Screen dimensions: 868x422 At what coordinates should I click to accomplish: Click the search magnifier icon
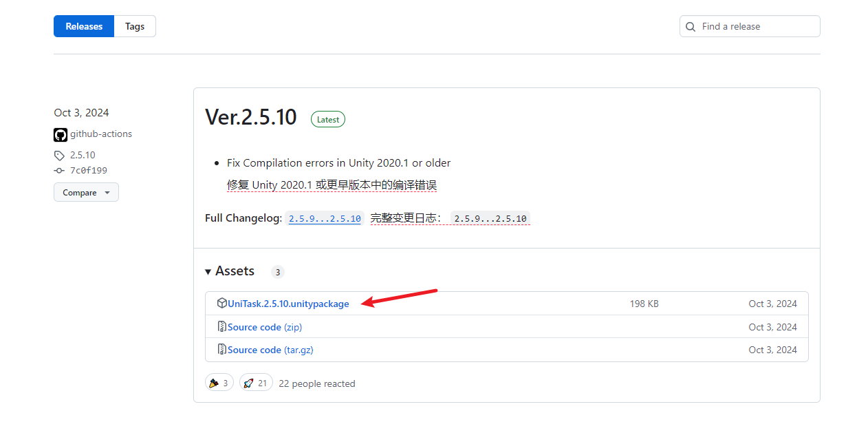[x=691, y=26]
